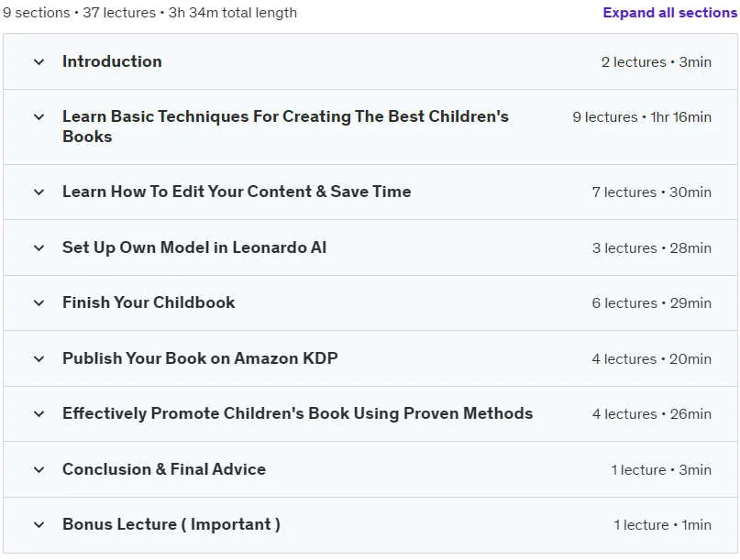Select the Introduction section title
This screenshot has height=560, width=740.
click(112, 61)
